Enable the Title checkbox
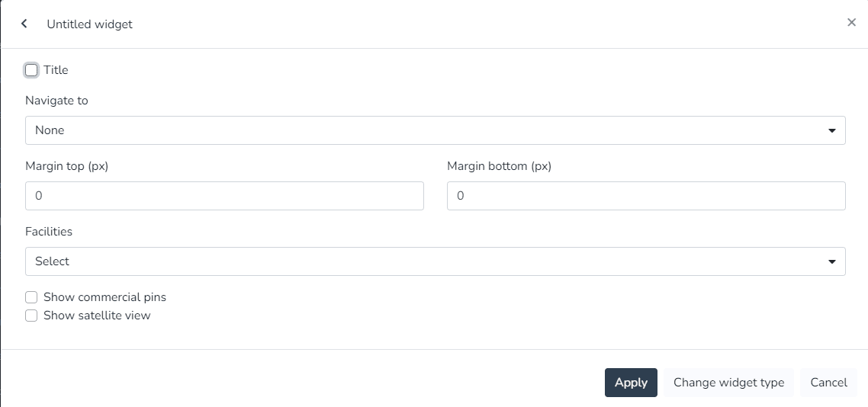The height and width of the screenshot is (407, 868). click(31, 70)
